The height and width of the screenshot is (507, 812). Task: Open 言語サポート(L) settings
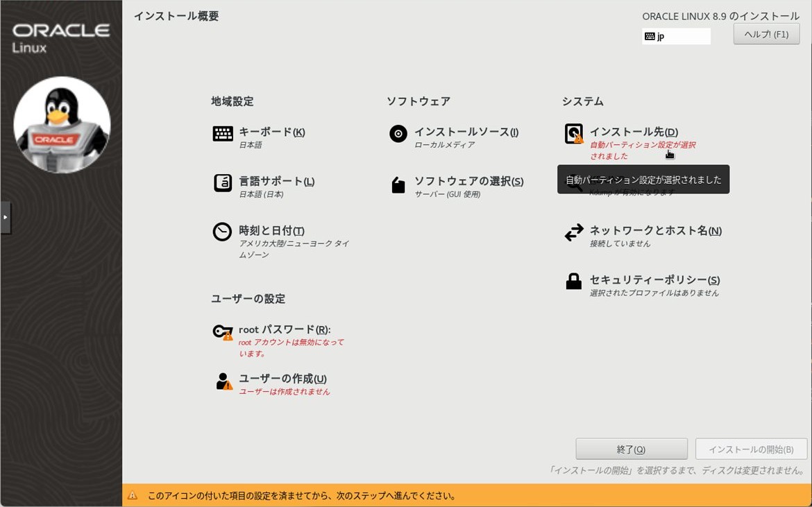pos(276,181)
